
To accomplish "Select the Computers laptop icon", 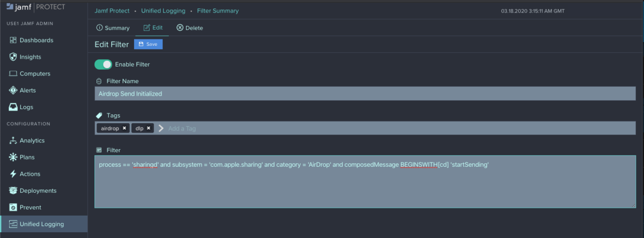I will (13, 74).
